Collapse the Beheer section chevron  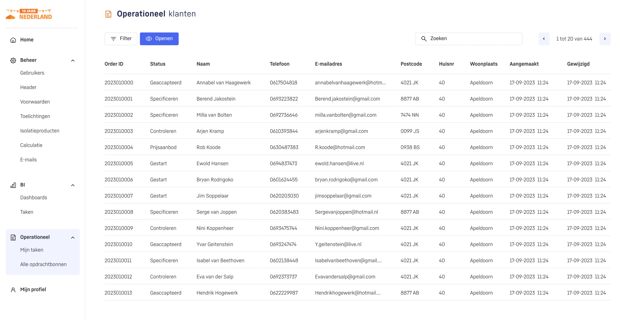pyautogui.click(x=73, y=60)
